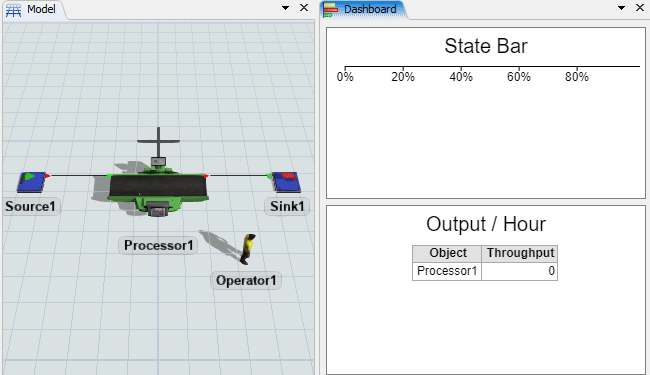Click Processor1 green input port connector
The height and width of the screenshot is (375, 650).
109,177
